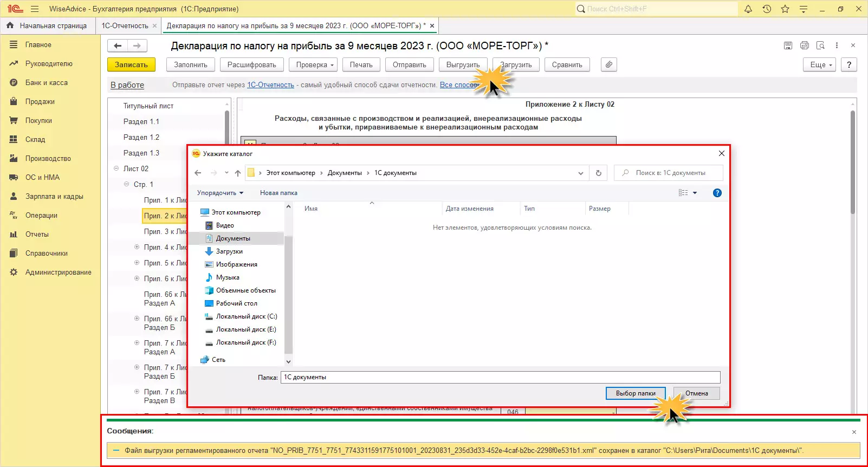Open Зарплата и кадры section in sidebar
Viewport: 868px width, 467px height.
tap(54, 197)
